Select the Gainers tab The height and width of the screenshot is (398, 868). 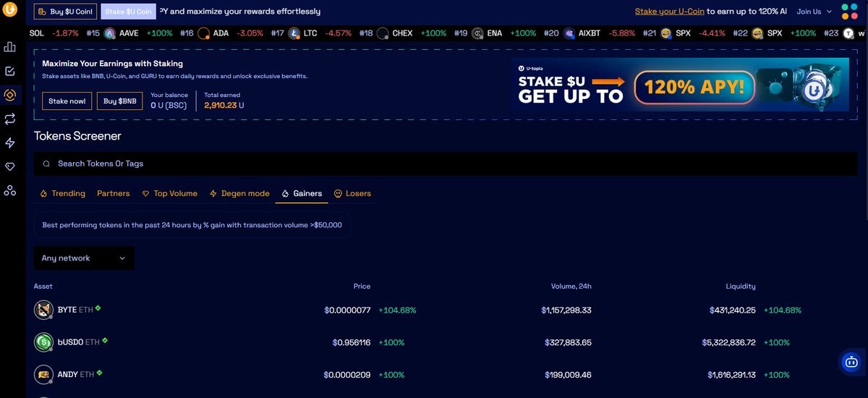tap(302, 193)
